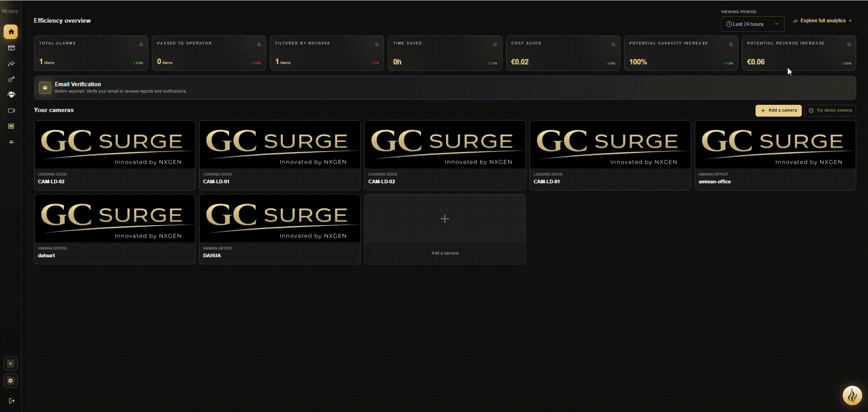Follow the Explore full analytics link
868x412 pixels.
(x=823, y=21)
